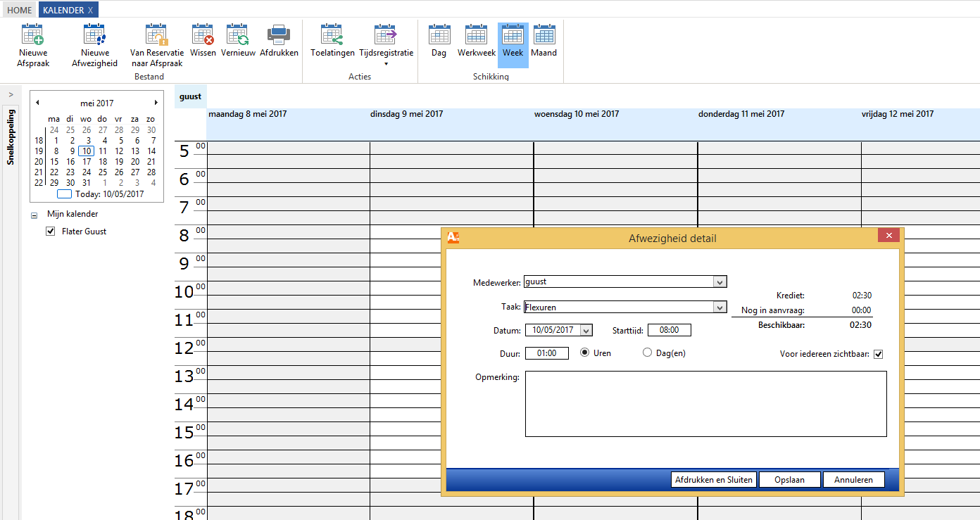Viewport: 980px width, 520px height.
Task: Expand the Taak dropdown list
Action: pos(720,307)
